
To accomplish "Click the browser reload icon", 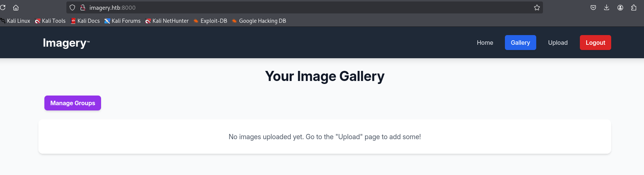I will (x=3, y=7).
